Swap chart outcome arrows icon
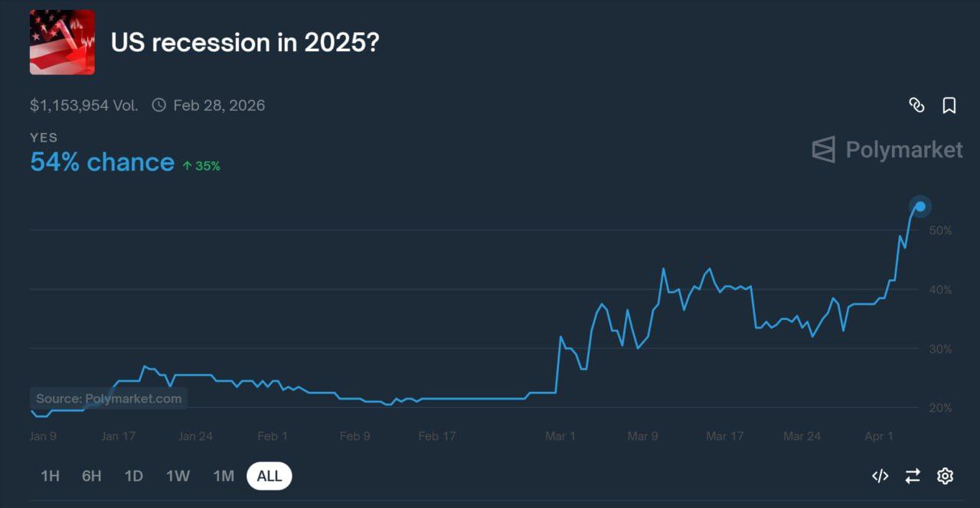Viewport: 980px width, 508px height. click(x=913, y=476)
